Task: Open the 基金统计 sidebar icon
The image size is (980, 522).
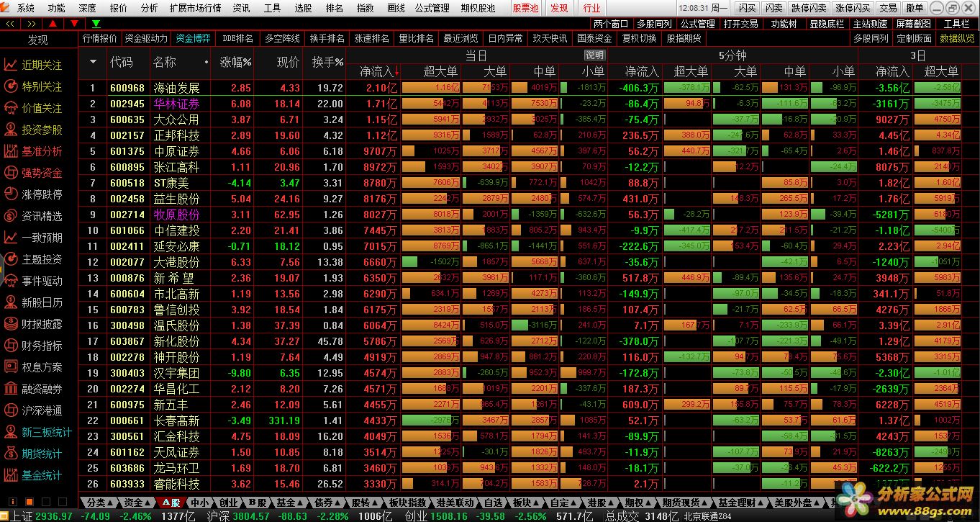Action: coord(11,475)
